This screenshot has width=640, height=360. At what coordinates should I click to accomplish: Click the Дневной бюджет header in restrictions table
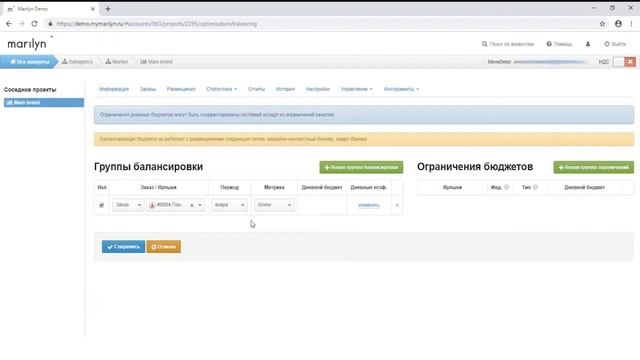point(584,187)
